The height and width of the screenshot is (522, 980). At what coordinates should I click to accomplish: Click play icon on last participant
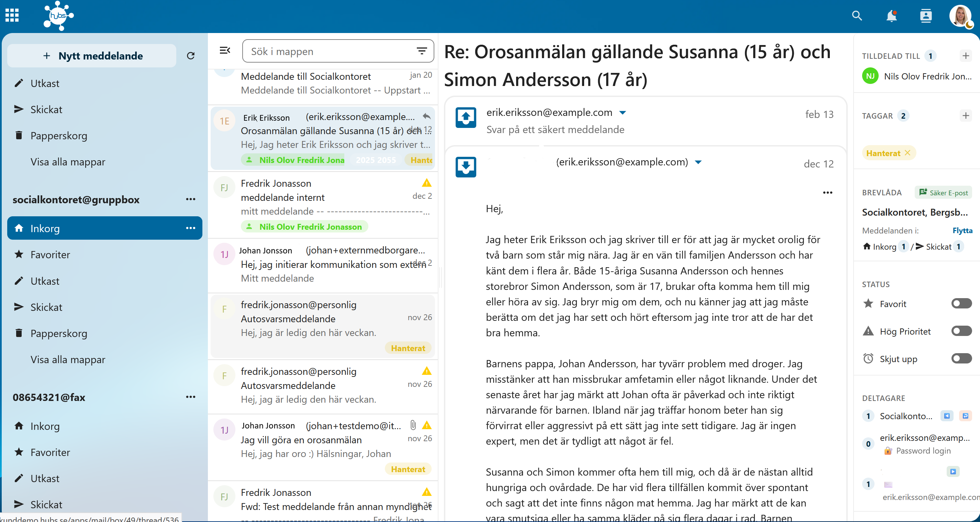pyautogui.click(x=953, y=471)
